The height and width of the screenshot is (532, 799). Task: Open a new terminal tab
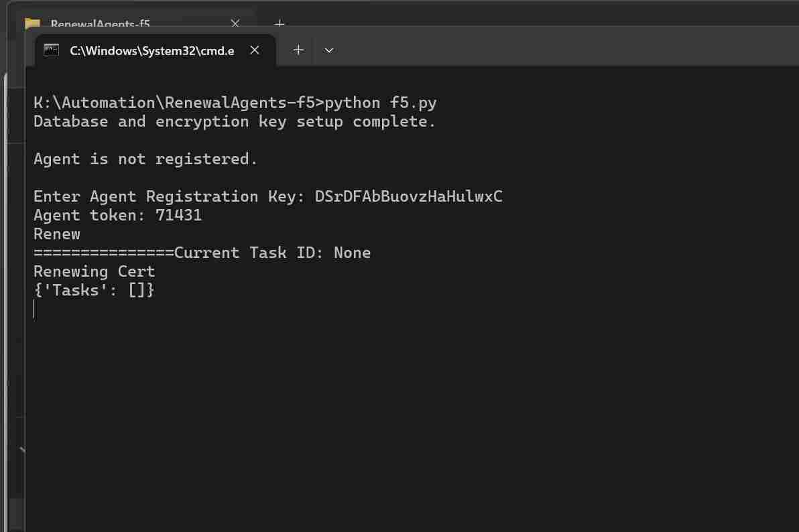[x=298, y=50]
